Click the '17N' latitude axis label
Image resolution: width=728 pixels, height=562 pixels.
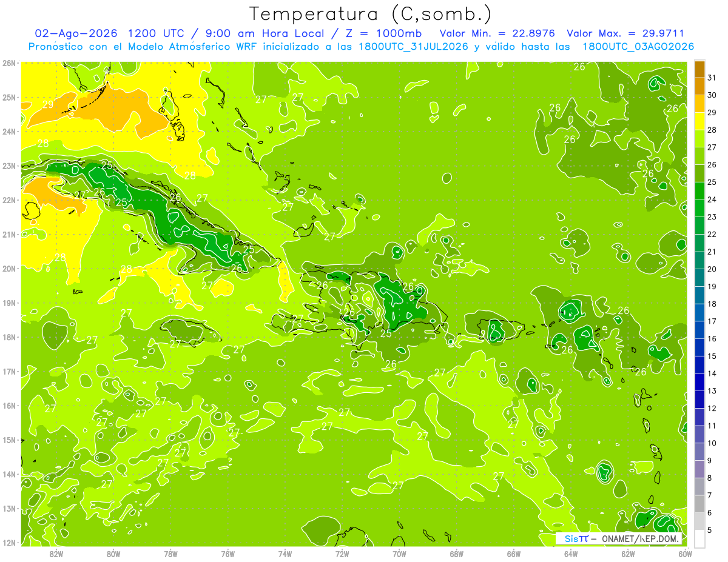pos(9,372)
